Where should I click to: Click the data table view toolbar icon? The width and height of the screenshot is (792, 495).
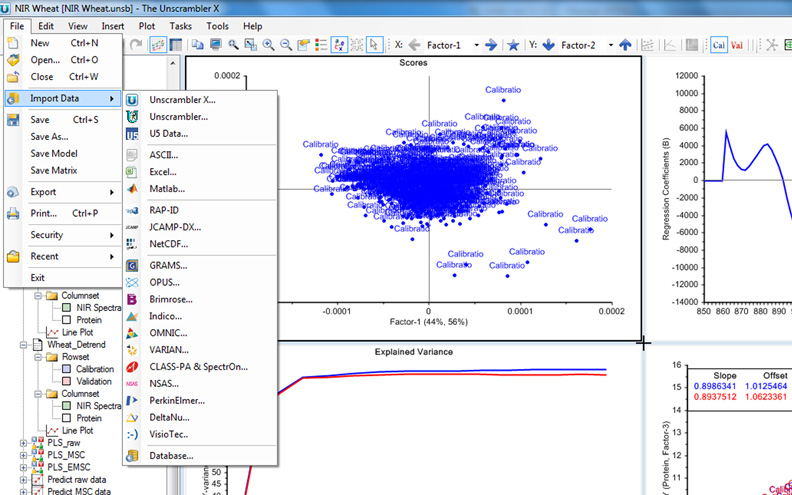[175, 44]
